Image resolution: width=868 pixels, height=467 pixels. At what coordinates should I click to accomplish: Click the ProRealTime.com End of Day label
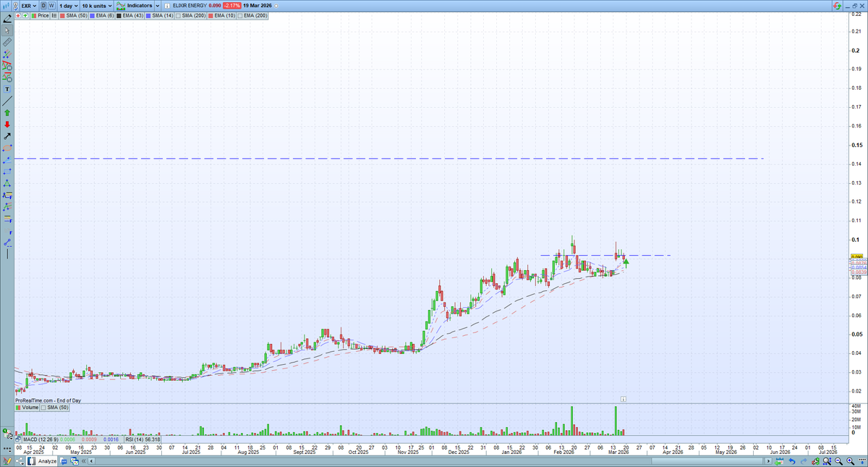(x=48, y=400)
